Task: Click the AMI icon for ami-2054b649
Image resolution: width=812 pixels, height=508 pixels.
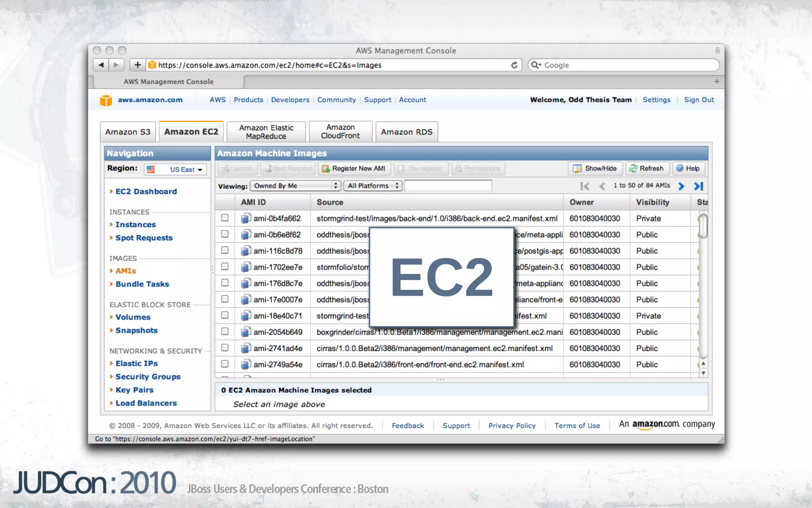Action: 246,332
